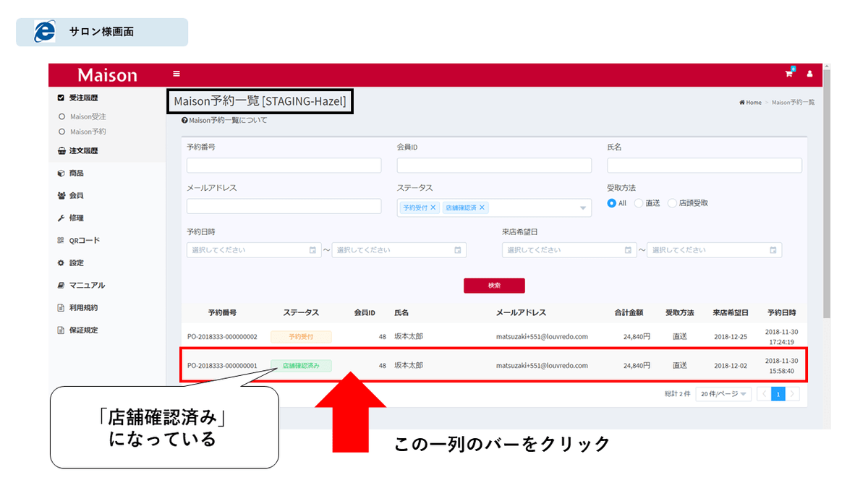Screen dimensions: 868x488
Task: Expand the ステータス dropdown arrow
Action: click(583, 208)
